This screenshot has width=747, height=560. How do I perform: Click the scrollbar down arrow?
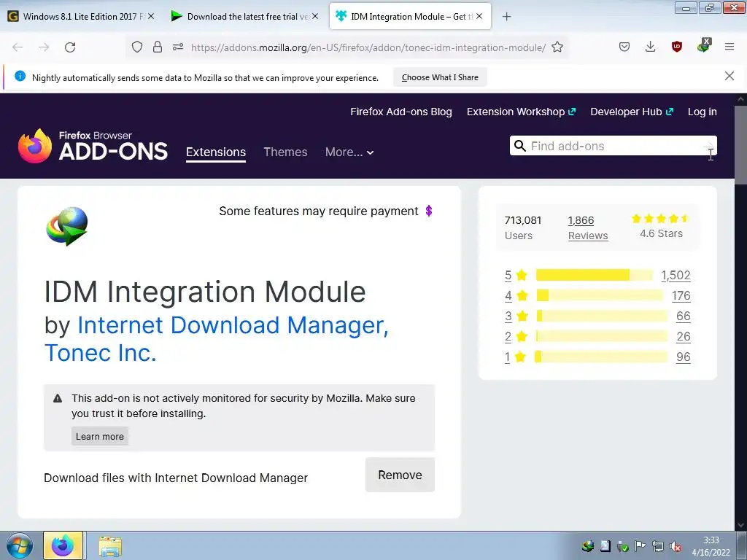[740, 525]
